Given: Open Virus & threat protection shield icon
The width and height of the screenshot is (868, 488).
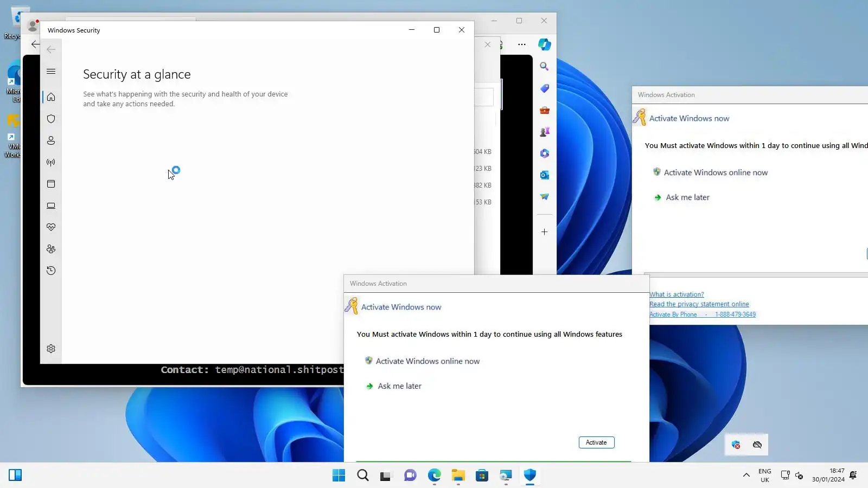Looking at the screenshot, I should click(x=51, y=119).
